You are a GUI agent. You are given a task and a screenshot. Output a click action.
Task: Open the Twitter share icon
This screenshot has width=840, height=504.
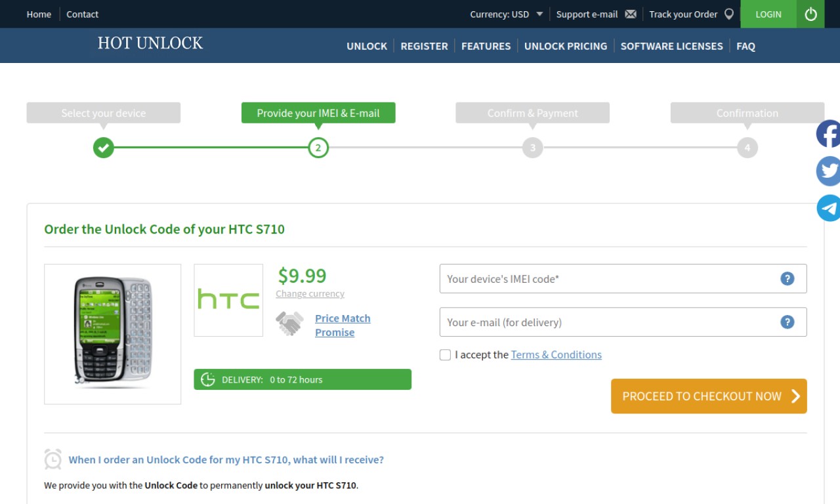coord(828,171)
